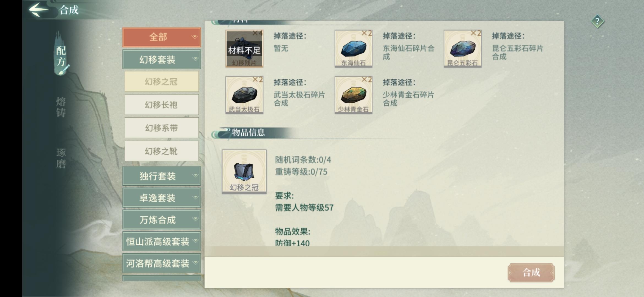Expand the 万炼合成 category
Viewport: 644px width, 297px height.
click(x=162, y=219)
